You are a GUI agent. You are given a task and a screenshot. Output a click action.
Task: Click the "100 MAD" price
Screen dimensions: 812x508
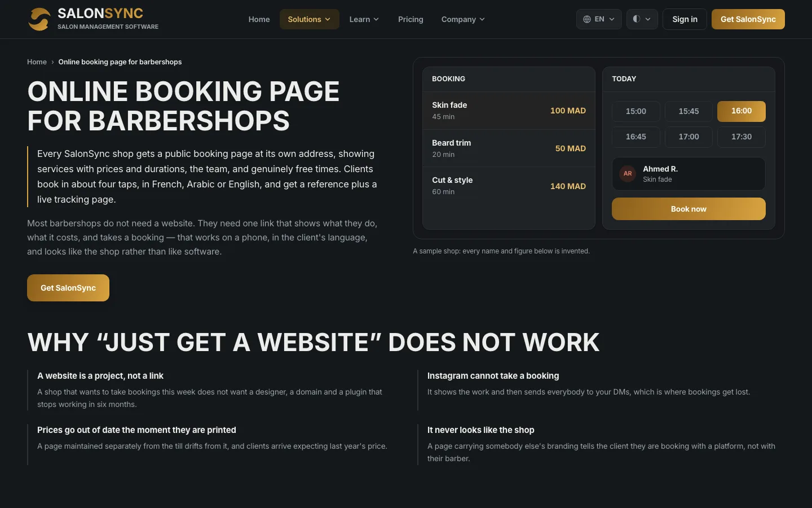pyautogui.click(x=568, y=111)
